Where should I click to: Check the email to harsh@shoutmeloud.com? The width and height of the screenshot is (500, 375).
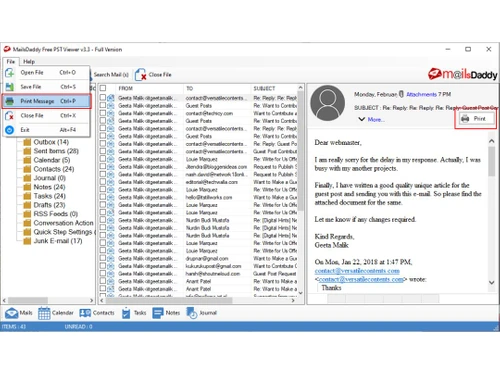pos(103,274)
